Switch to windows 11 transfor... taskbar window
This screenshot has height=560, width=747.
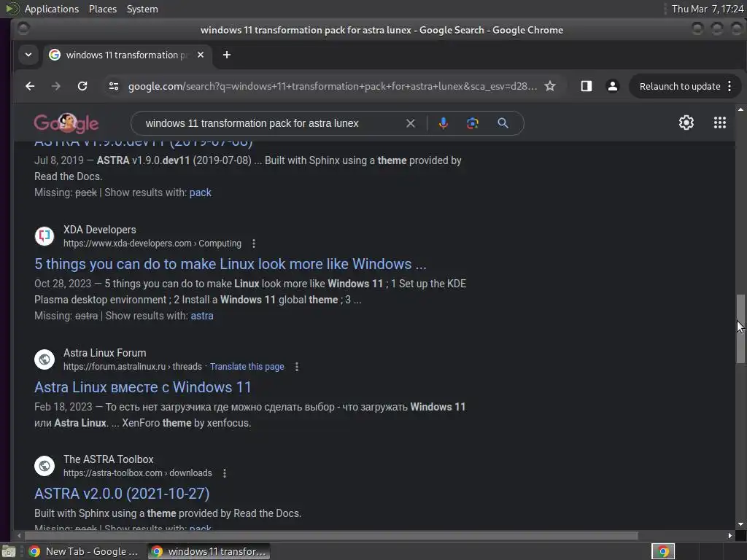[209, 551]
